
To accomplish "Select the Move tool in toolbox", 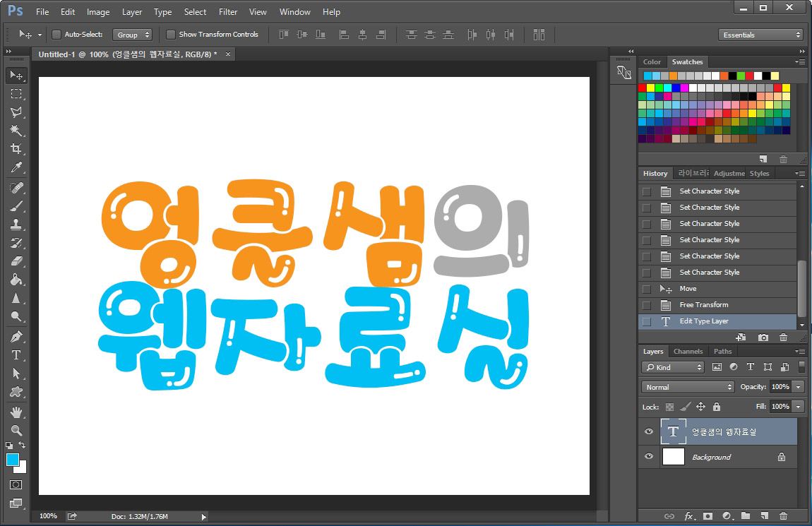I will (x=16, y=76).
